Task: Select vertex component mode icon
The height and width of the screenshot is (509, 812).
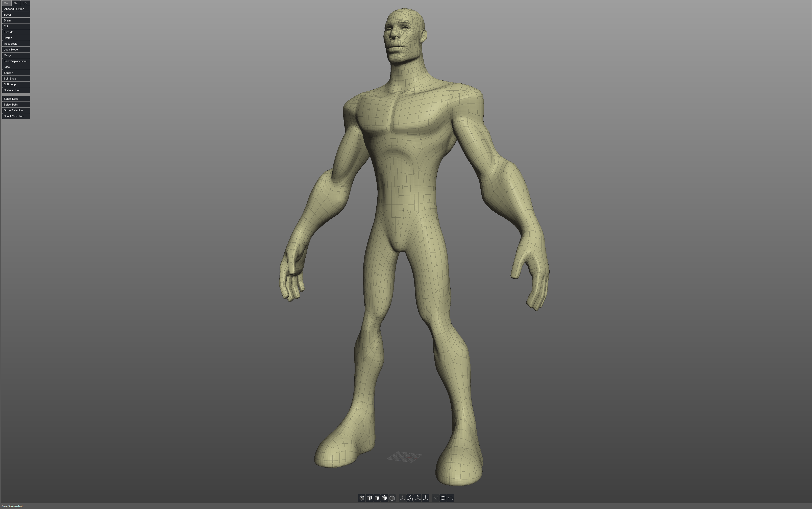Action: point(362,498)
